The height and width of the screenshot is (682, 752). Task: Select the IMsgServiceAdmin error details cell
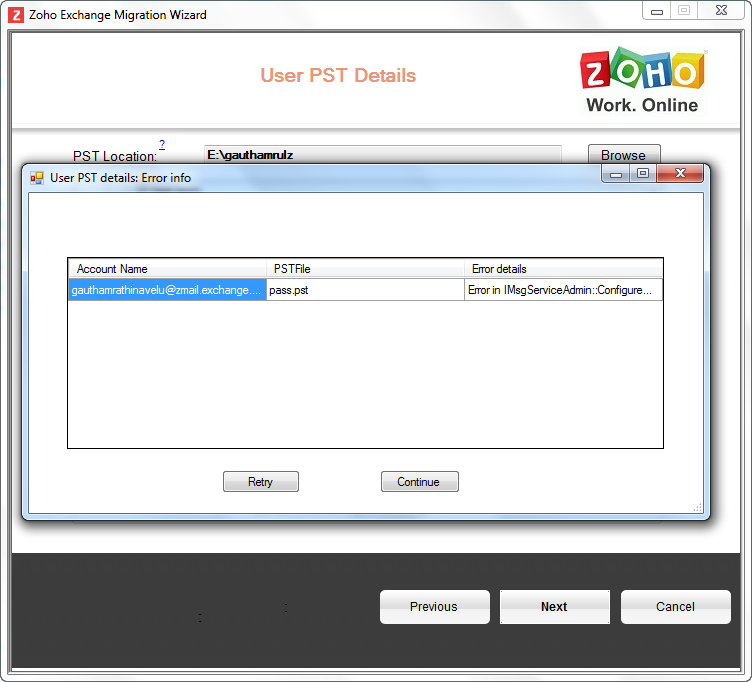(564, 290)
